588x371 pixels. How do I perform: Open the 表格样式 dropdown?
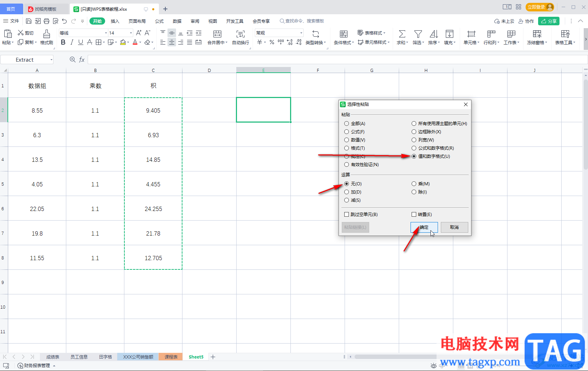(371, 33)
